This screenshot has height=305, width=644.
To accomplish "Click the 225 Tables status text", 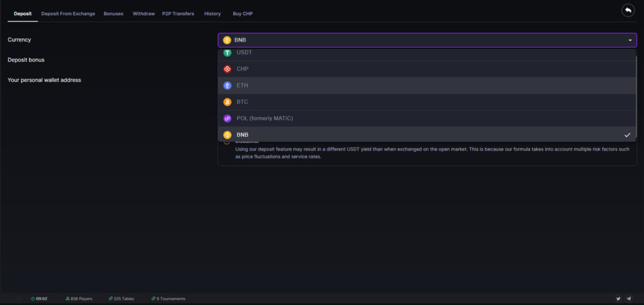I will (124, 299).
